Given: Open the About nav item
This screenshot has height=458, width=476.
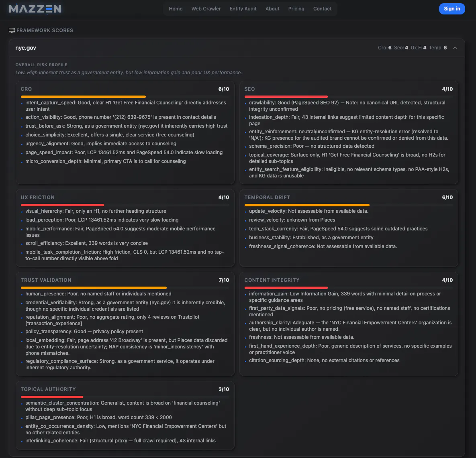Looking at the screenshot, I should pyautogui.click(x=272, y=9).
